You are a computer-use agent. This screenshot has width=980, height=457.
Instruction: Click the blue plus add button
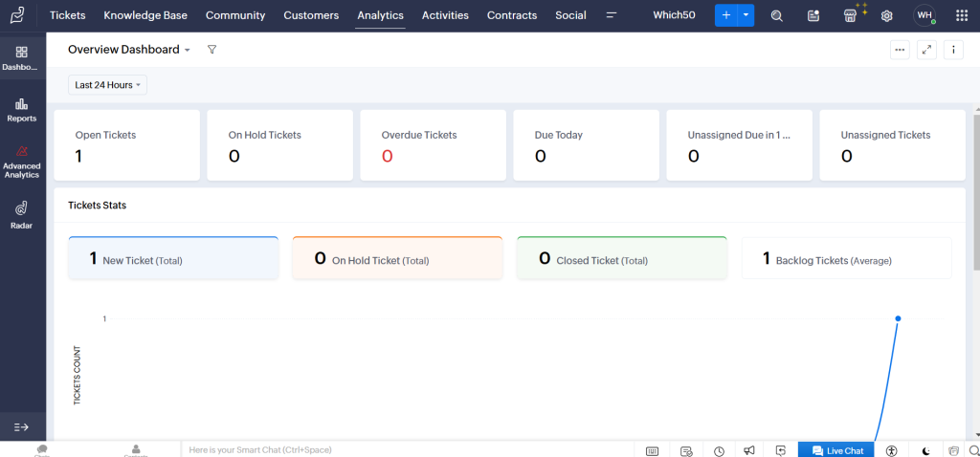(x=726, y=15)
